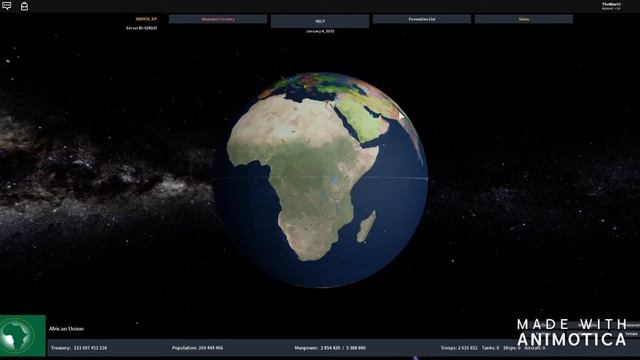The width and height of the screenshot is (640, 360).
Task: Click the African Union flag emblem
Action: [x=23, y=336]
